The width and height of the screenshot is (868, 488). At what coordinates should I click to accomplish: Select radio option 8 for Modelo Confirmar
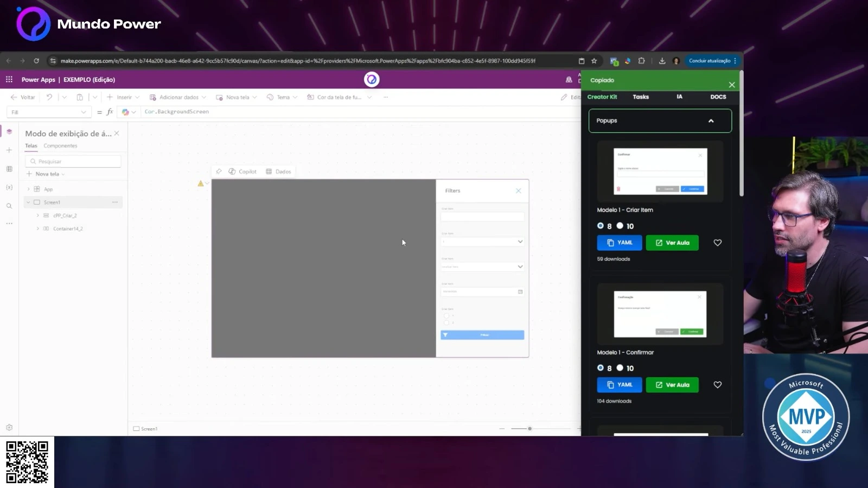click(601, 368)
